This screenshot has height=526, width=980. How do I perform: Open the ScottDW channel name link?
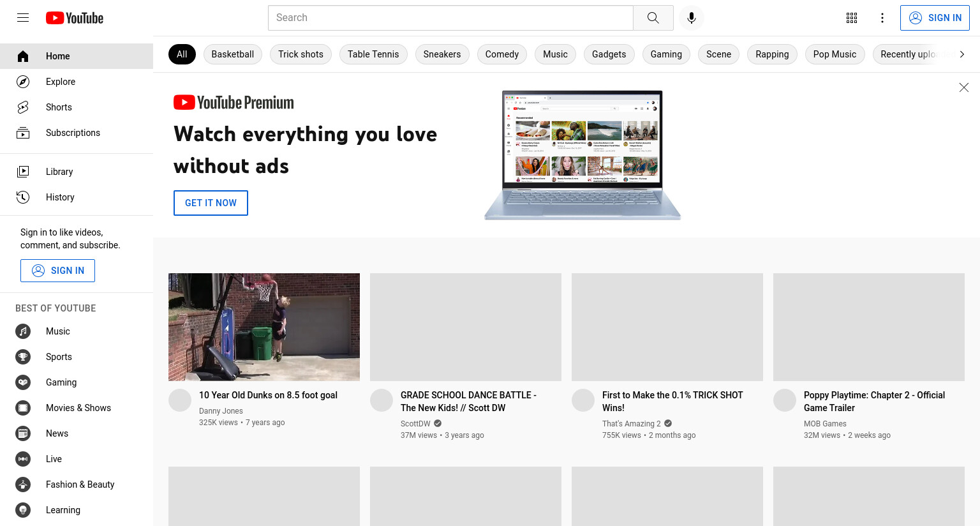tap(415, 424)
